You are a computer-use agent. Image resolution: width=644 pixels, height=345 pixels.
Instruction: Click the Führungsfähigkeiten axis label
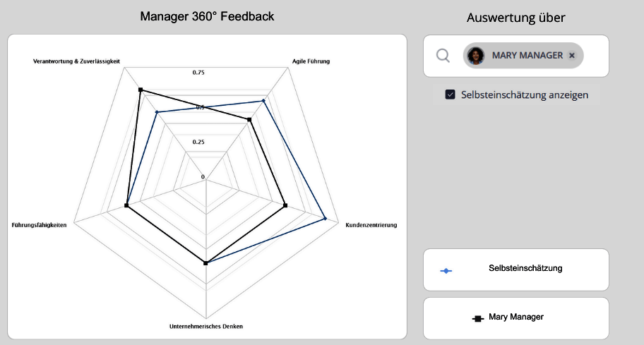coord(40,225)
